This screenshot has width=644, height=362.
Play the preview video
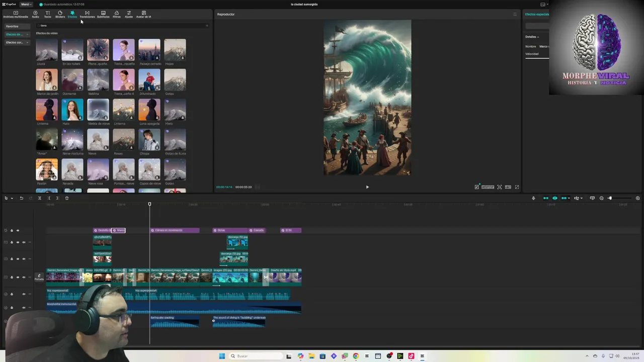[x=367, y=187]
